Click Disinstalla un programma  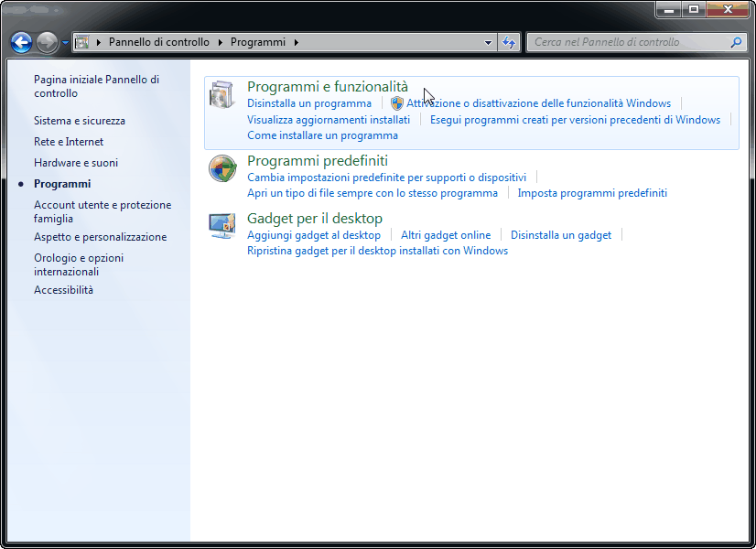click(309, 103)
